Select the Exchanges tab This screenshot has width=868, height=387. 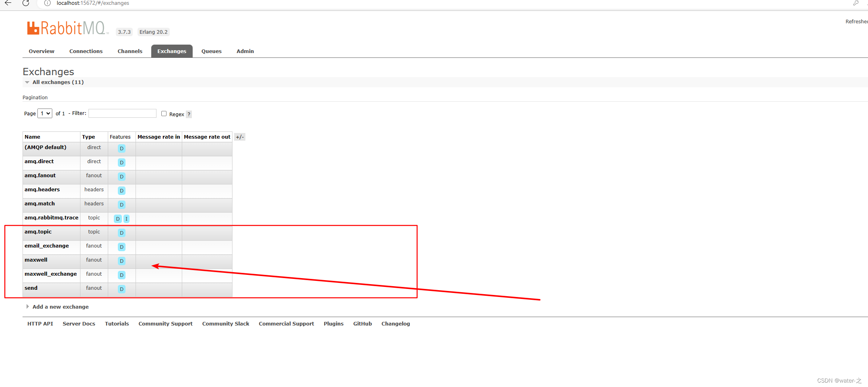pos(172,51)
